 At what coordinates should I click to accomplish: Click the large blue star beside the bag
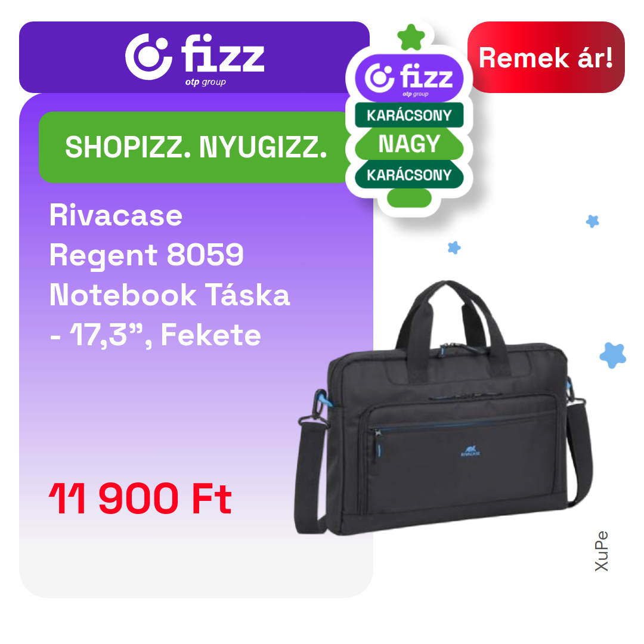612,355
